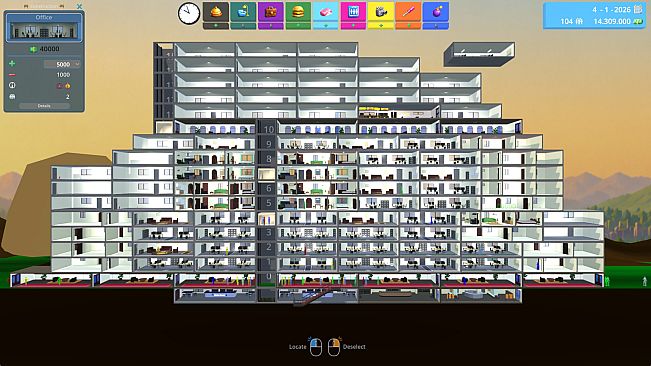Viewport: 651px width, 366px height.
Task: Click the green money icon beside 40000
Action: point(33,49)
